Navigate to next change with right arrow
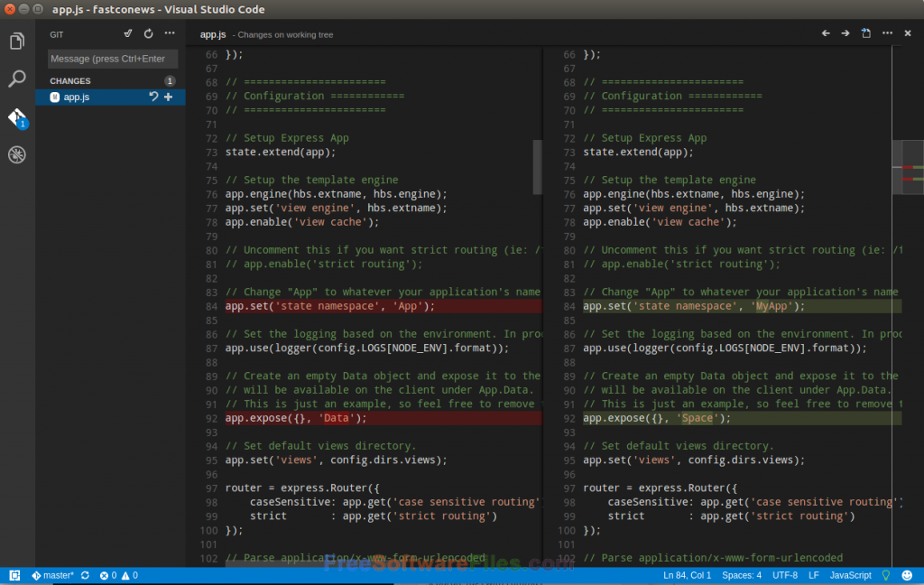 [845, 32]
